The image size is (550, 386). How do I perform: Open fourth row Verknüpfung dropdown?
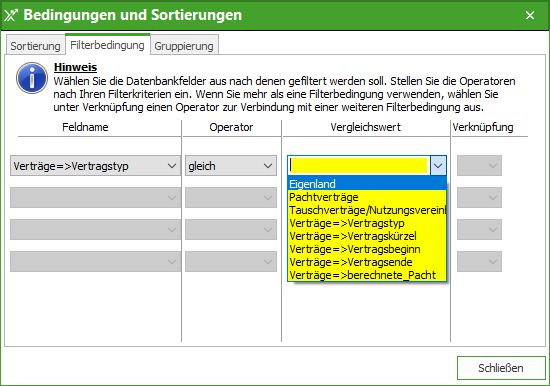point(479,261)
